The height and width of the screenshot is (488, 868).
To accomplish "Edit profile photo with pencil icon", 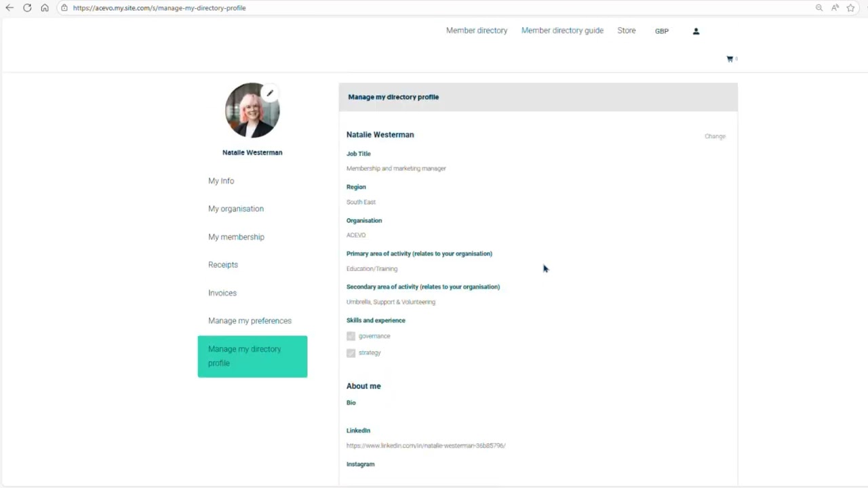I will (x=270, y=93).
